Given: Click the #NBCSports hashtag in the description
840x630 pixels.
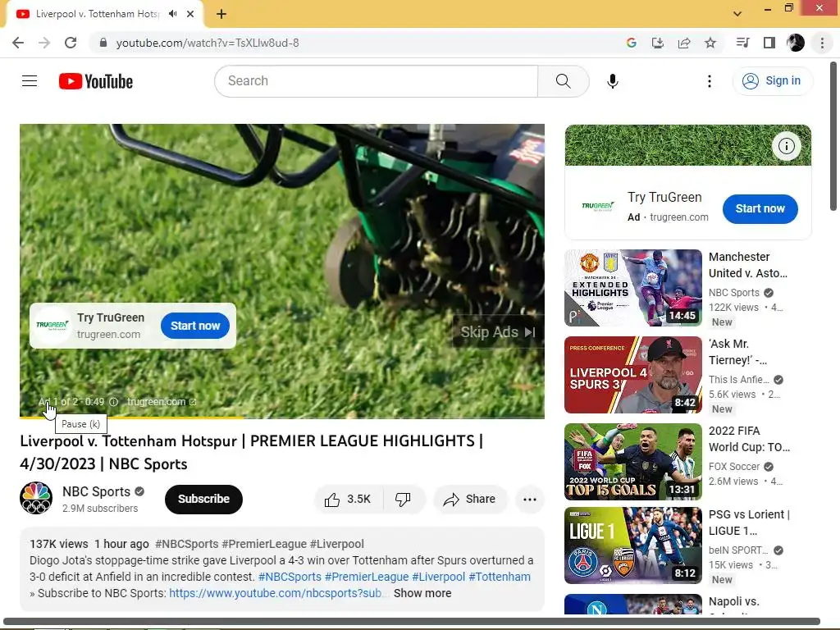Looking at the screenshot, I should tap(290, 577).
